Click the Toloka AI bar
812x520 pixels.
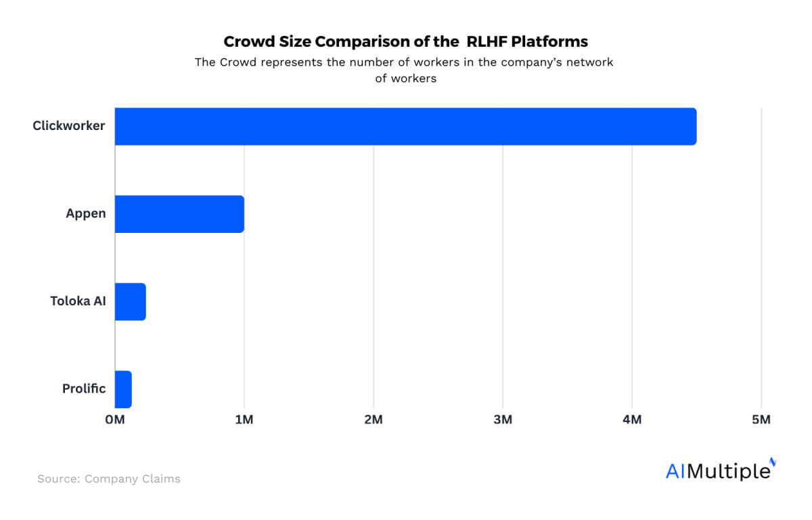[131, 301]
